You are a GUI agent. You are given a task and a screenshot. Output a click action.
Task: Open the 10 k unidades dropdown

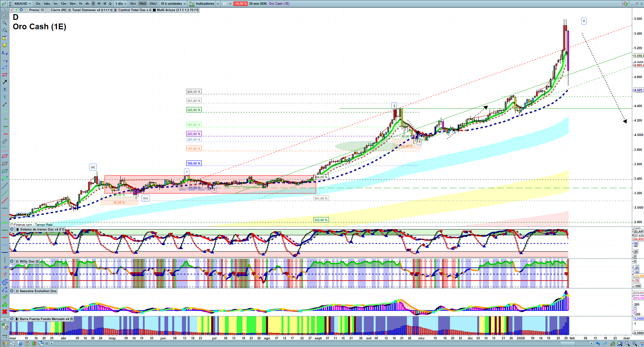(173, 4)
